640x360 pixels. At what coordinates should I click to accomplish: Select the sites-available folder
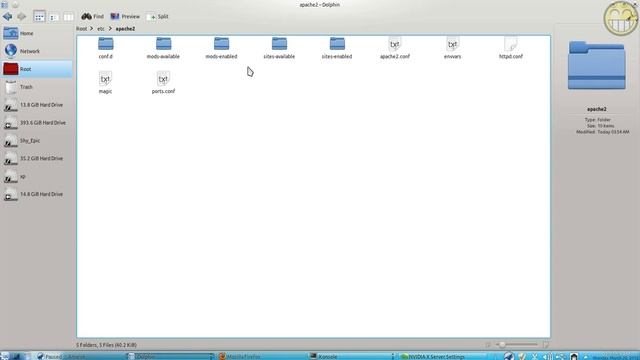pyautogui.click(x=279, y=48)
